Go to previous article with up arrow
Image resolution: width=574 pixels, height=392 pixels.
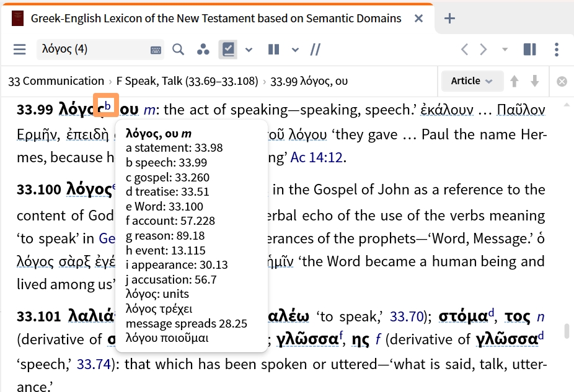tap(514, 81)
